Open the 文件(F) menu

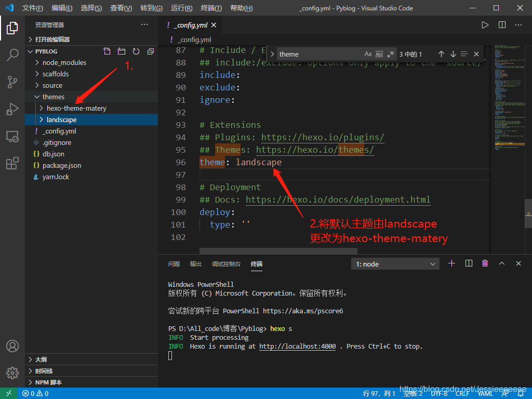33,8
